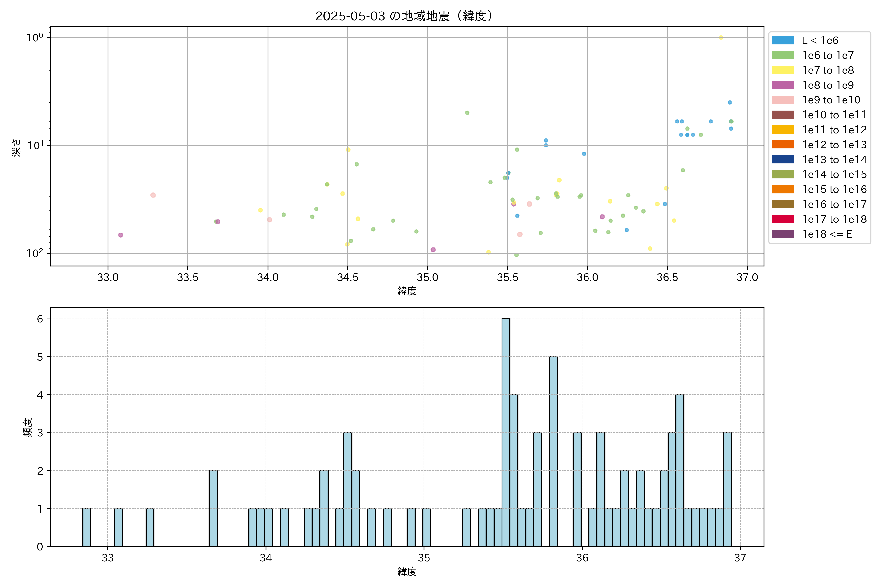
Task: Click the blue "E < 1e6" legend swatch
Action: pos(783,40)
